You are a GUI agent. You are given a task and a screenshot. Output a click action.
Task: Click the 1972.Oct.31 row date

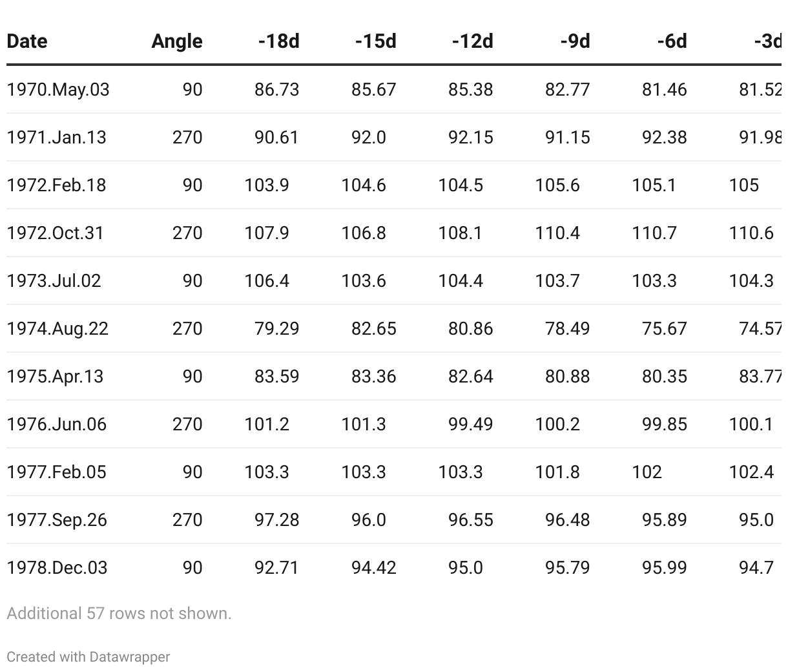point(55,233)
